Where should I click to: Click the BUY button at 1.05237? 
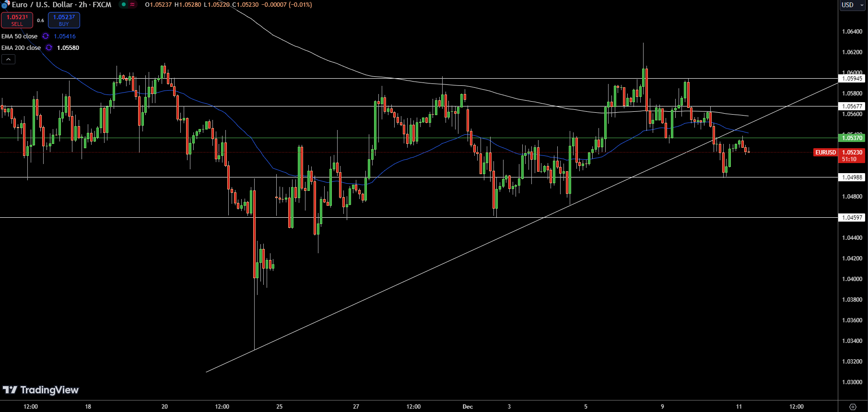click(x=64, y=20)
